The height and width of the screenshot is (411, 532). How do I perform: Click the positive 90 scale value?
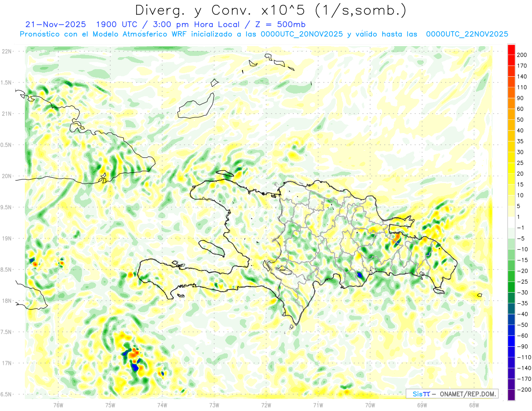tap(520, 98)
